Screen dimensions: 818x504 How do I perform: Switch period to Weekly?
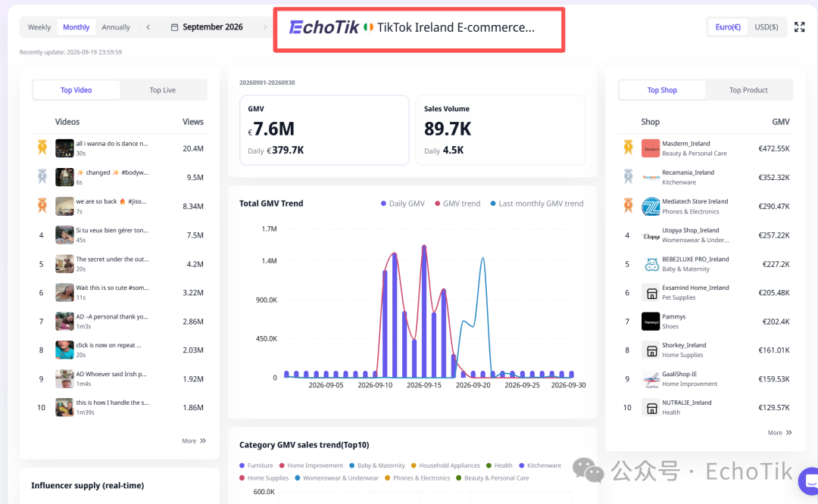39,27
